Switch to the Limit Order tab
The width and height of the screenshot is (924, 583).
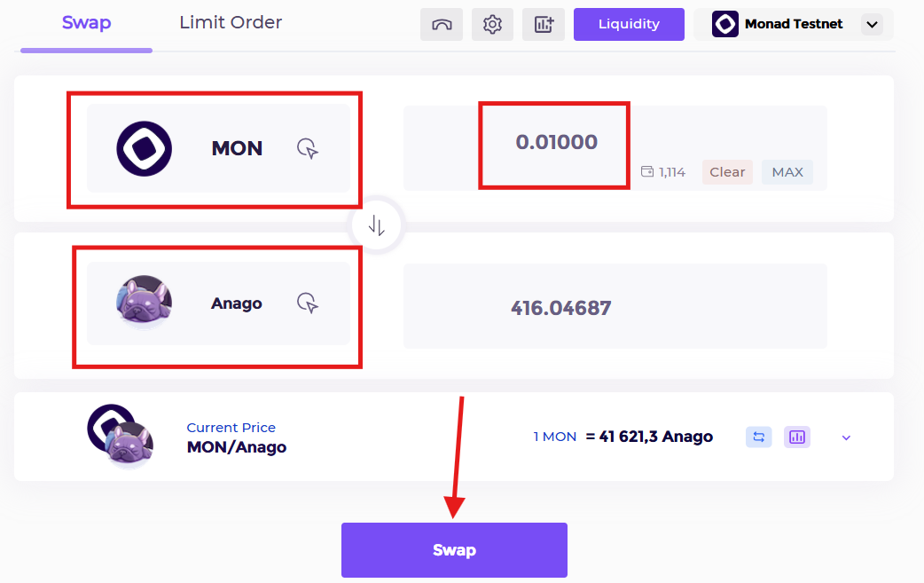point(231,22)
